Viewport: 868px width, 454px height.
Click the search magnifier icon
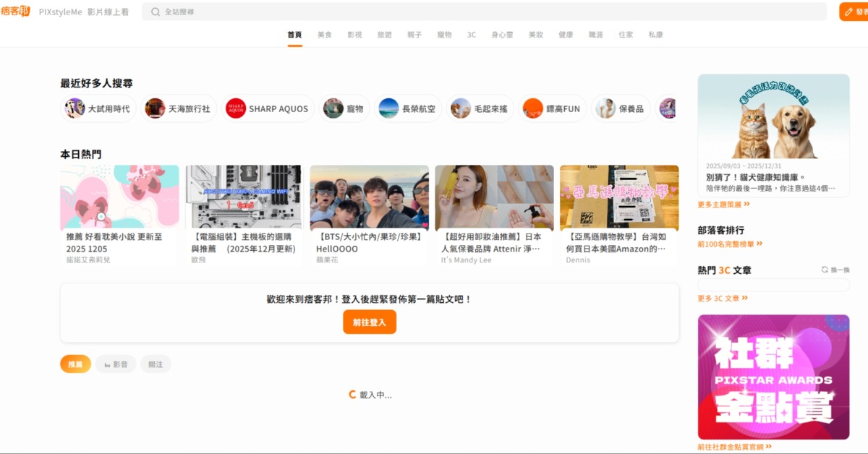pyautogui.click(x=155, y=12)
